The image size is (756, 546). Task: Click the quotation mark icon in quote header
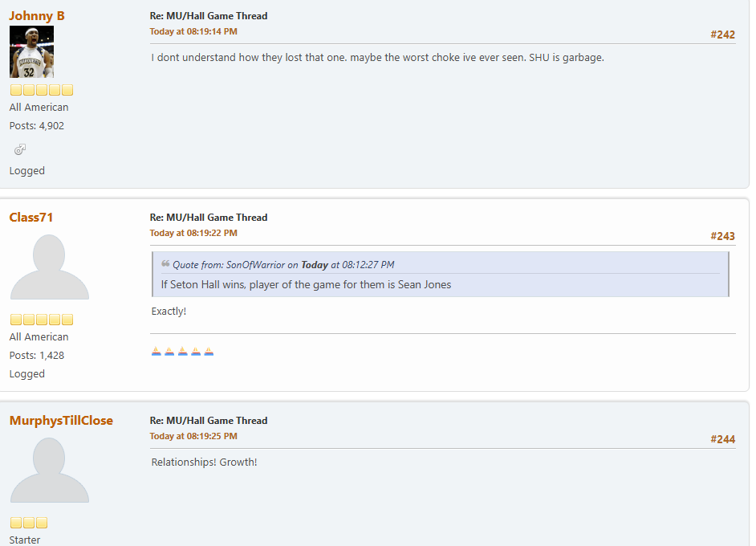pyautogui.click(x=165, y=263)
